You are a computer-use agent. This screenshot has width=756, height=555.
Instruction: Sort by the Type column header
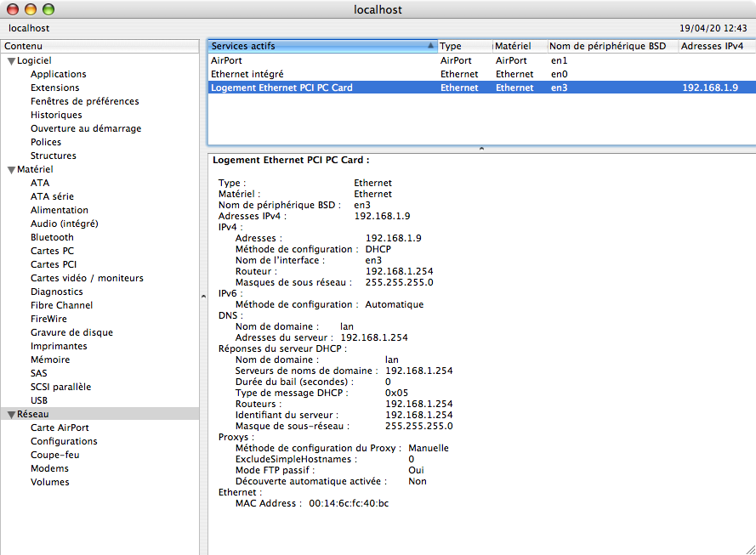click(x=465, y=46)
